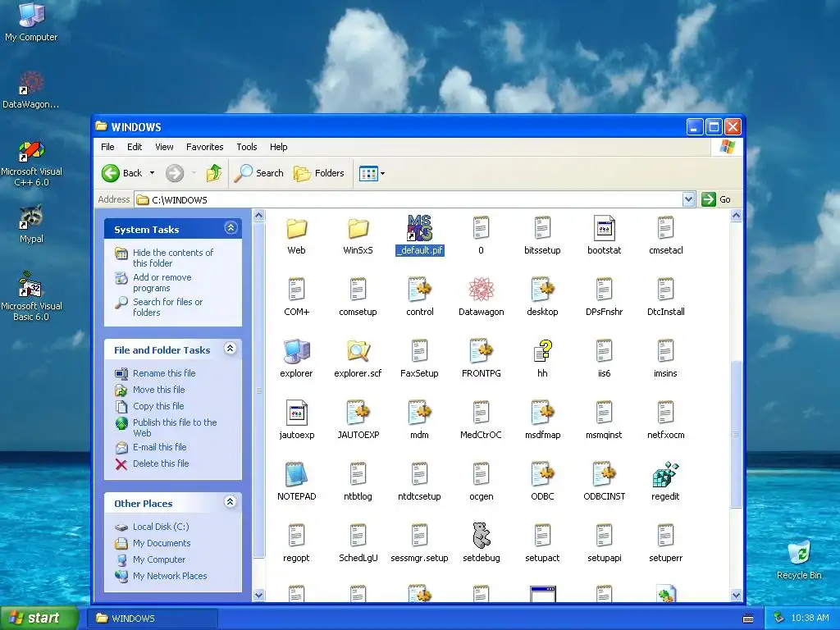Open Search in the toolbar
Screen dimensions: 840x630
click(259, 173)
